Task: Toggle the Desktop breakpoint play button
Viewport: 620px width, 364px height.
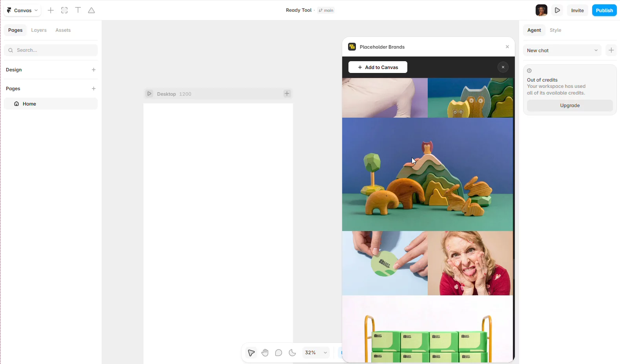Action: tap(149, 94)
